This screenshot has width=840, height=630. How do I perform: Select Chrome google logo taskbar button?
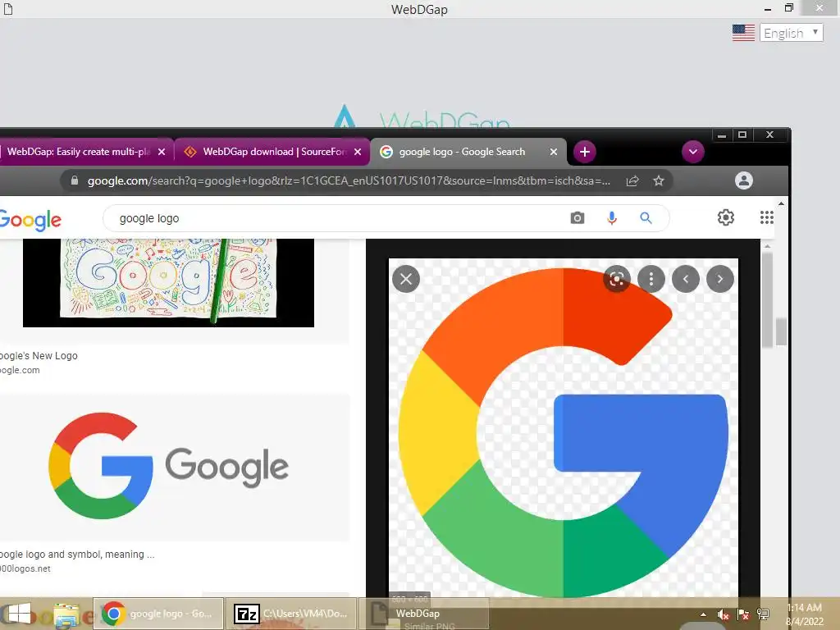[x=158, y=614]
